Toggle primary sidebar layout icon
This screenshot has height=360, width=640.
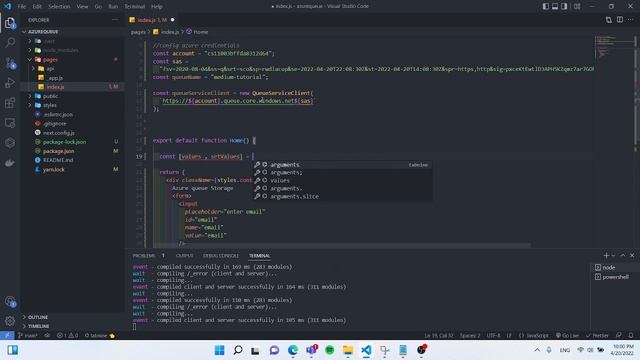[546, 6]
